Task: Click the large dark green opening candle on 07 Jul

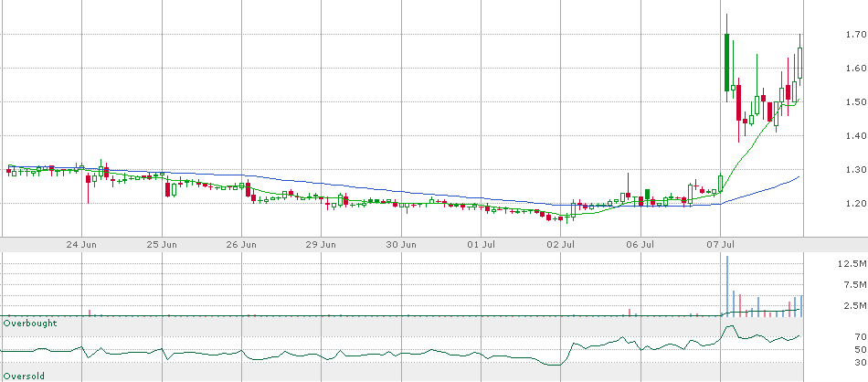Action: 727,62
